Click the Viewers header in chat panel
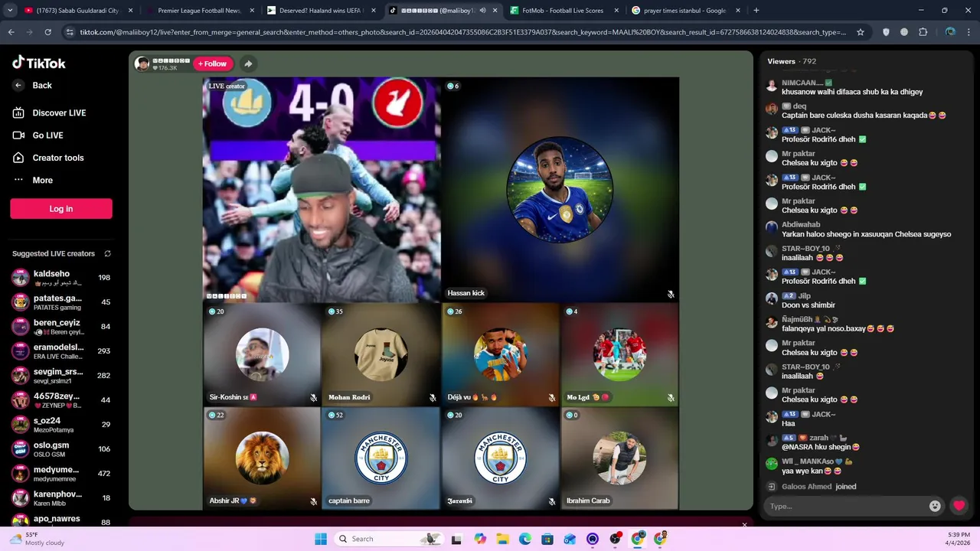Screen dimensions: 980x551 click(x=792, y=61)
